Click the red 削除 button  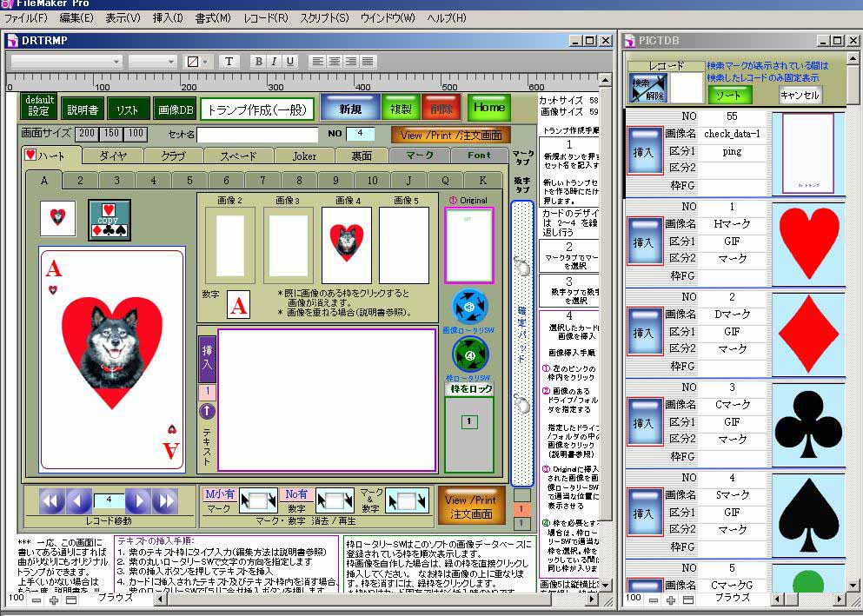pos(441,108)
